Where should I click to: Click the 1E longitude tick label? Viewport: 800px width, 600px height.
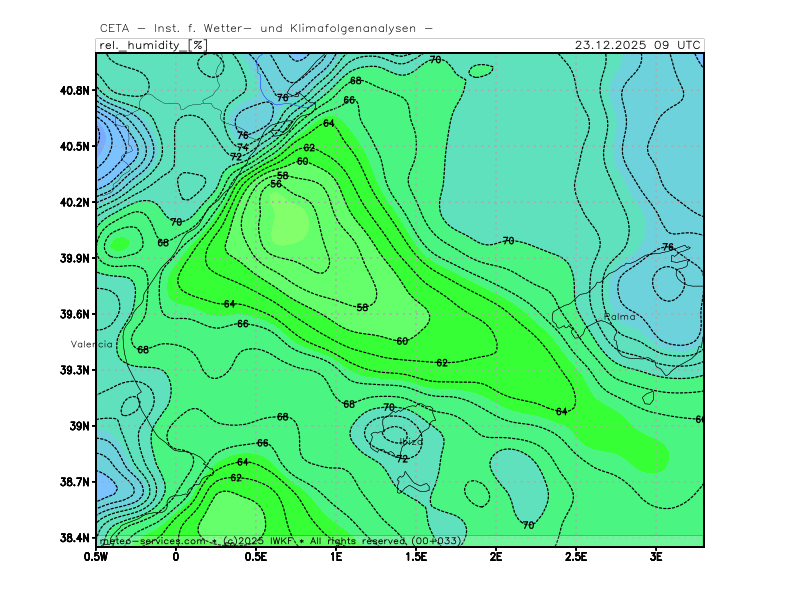click(336, 556)
